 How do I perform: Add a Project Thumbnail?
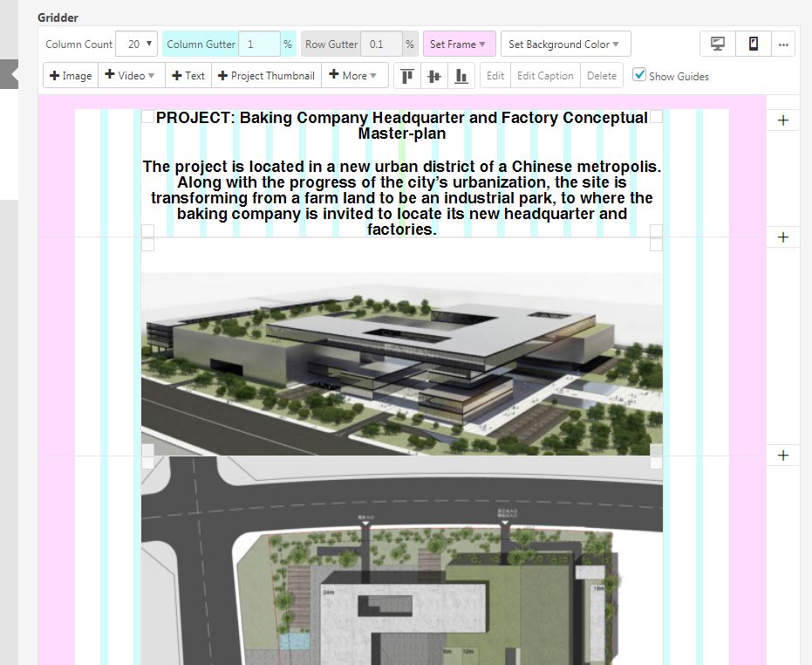point(265,76)
